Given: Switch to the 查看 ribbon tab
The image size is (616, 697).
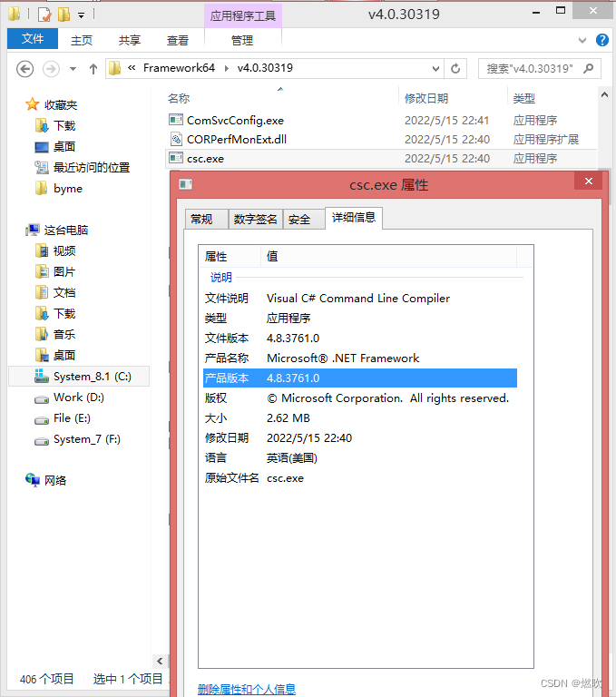Looking at the screenshot, I should [x=177, y=41].
